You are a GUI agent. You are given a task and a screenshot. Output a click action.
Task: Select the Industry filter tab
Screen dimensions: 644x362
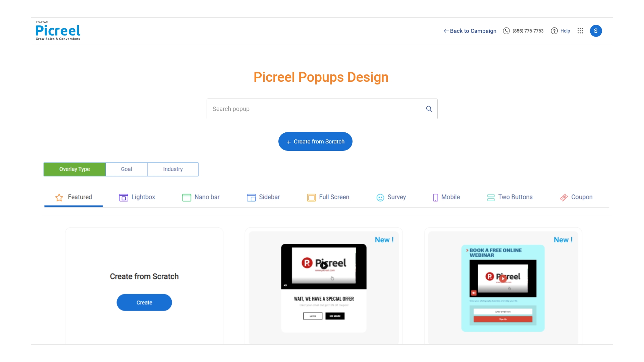(172, 169)
